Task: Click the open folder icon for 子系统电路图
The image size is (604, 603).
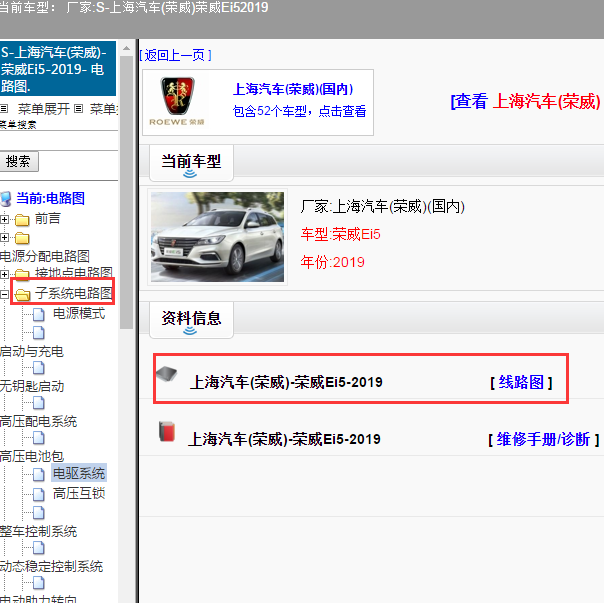Action: pyautogui.click(x=22, y=295)
